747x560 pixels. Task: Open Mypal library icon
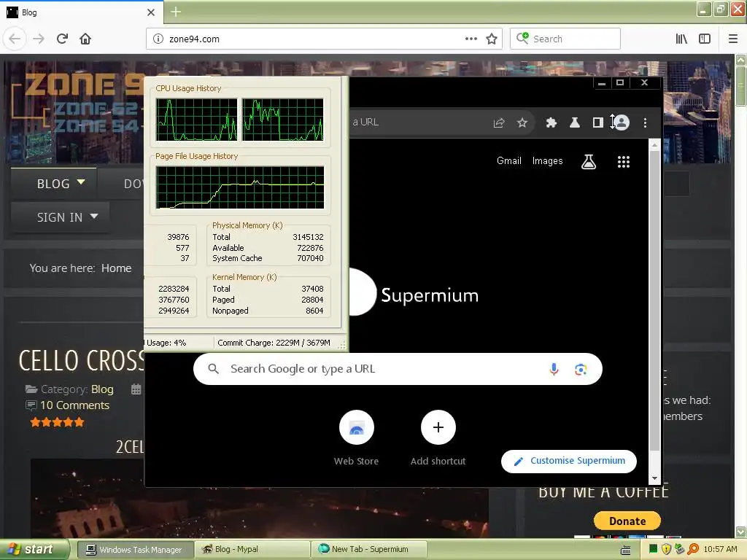pyautogui.click(x=681, y=39)
